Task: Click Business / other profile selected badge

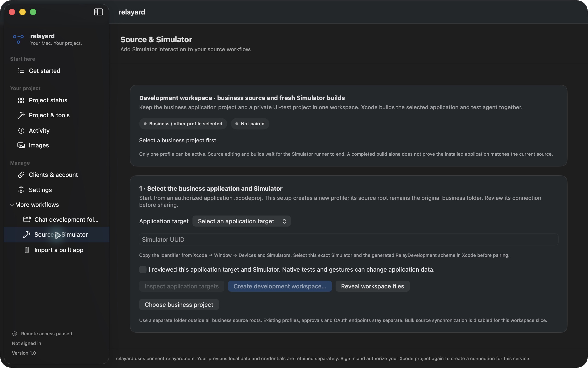Action: [x=183, y=124]
